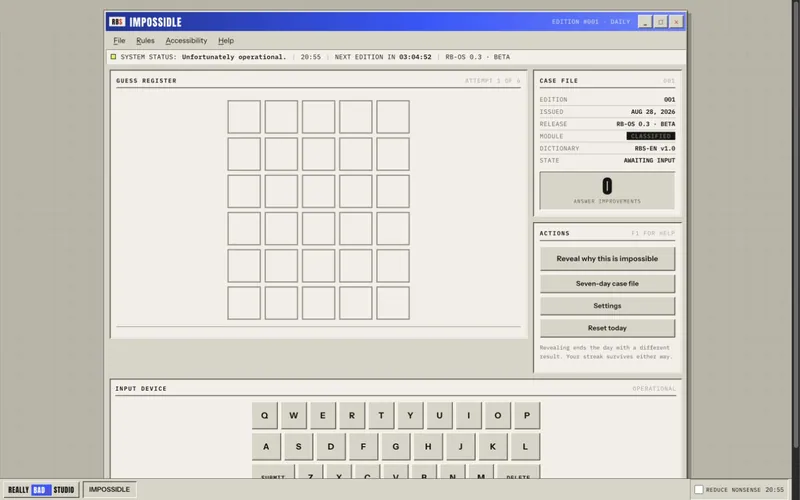This screenshot has height=500, width=800.
Task: Tap the W key on keyboard
Action: (x=293, y=415)
